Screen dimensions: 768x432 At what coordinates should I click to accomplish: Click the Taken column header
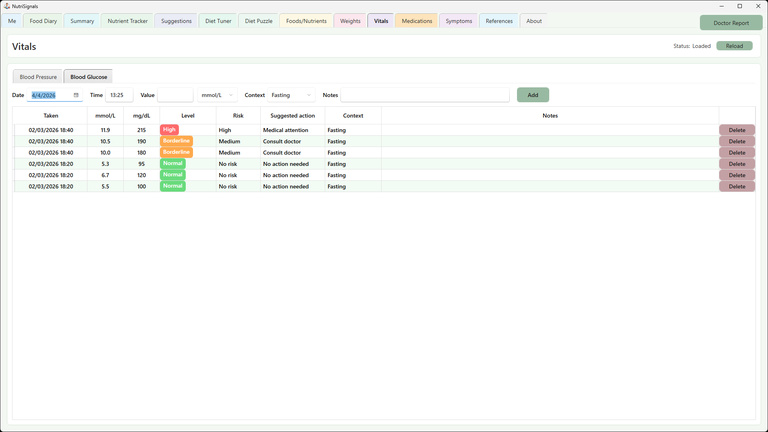click(50, 116)
